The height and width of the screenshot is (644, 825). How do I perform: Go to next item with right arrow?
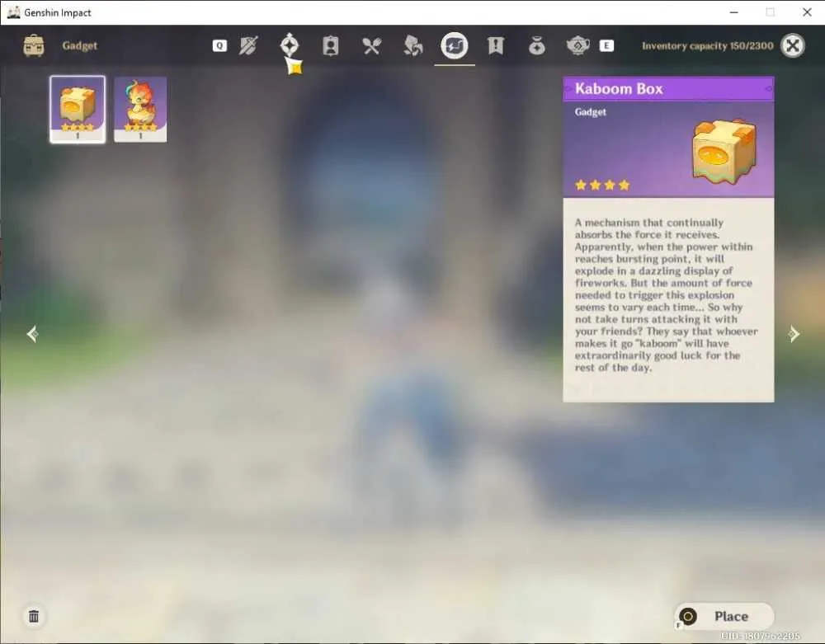click(794, 334)
